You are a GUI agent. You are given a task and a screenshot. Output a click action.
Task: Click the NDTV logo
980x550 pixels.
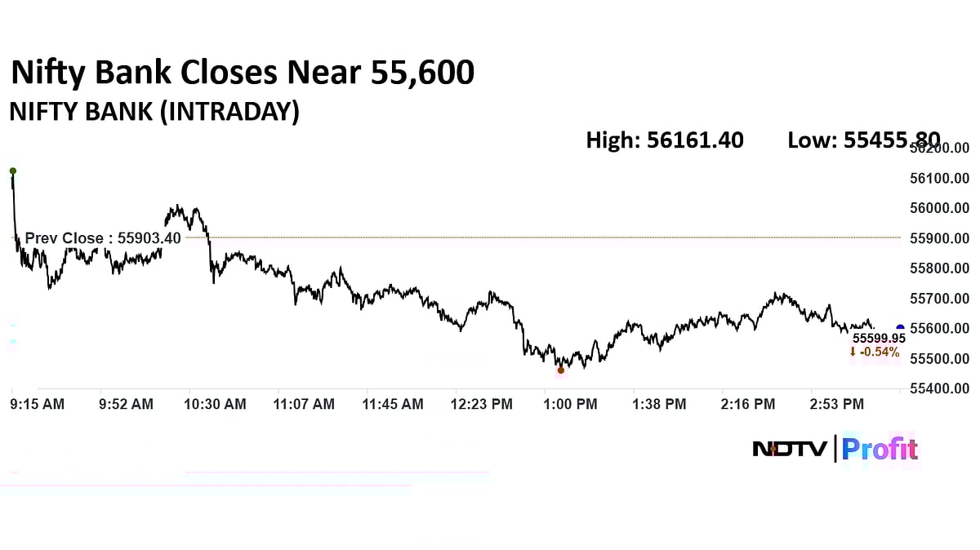(x=790, y=449)
